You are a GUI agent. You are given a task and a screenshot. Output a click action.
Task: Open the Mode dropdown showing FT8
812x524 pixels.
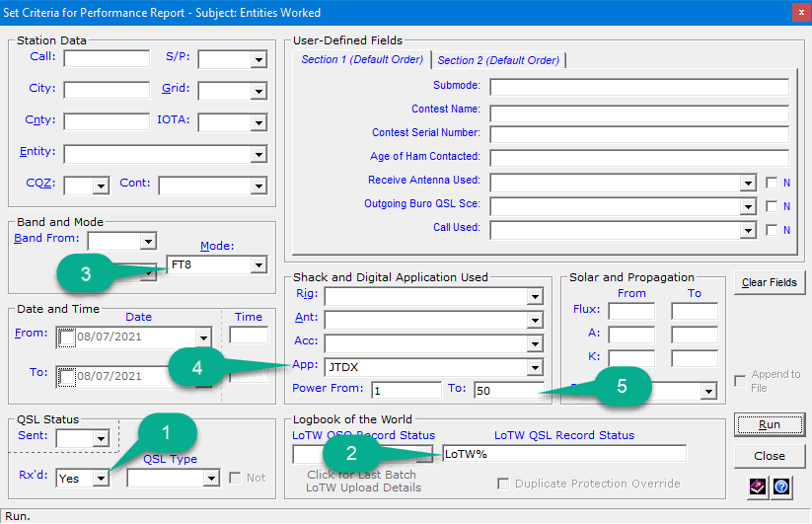pyautogui.click(x=258, y=265)
